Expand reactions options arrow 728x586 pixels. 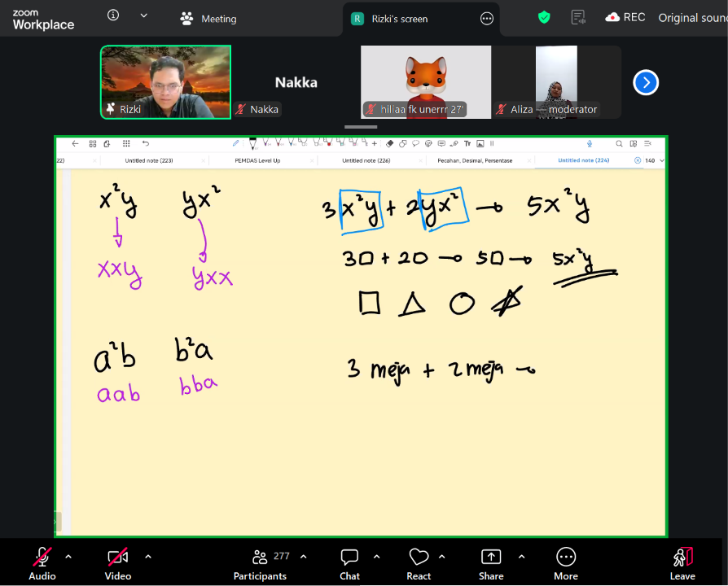tap(442, 557)
